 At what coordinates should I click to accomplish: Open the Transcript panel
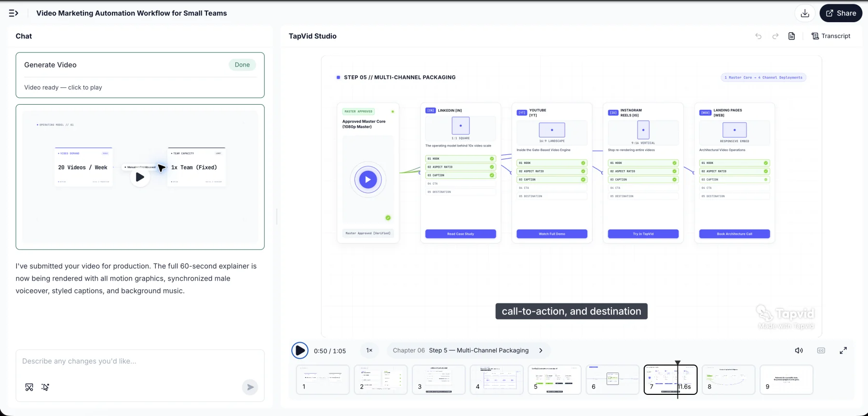[x=831, y=36]
